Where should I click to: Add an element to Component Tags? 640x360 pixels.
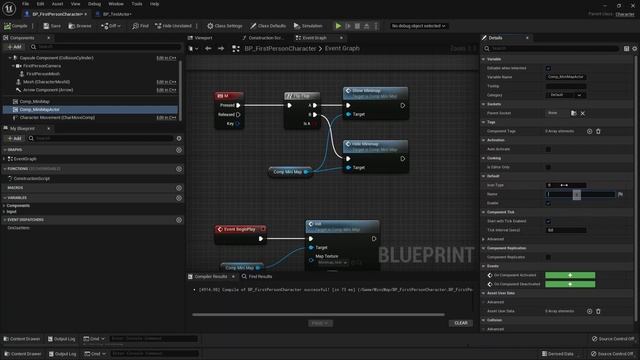(x=589, y=131)
